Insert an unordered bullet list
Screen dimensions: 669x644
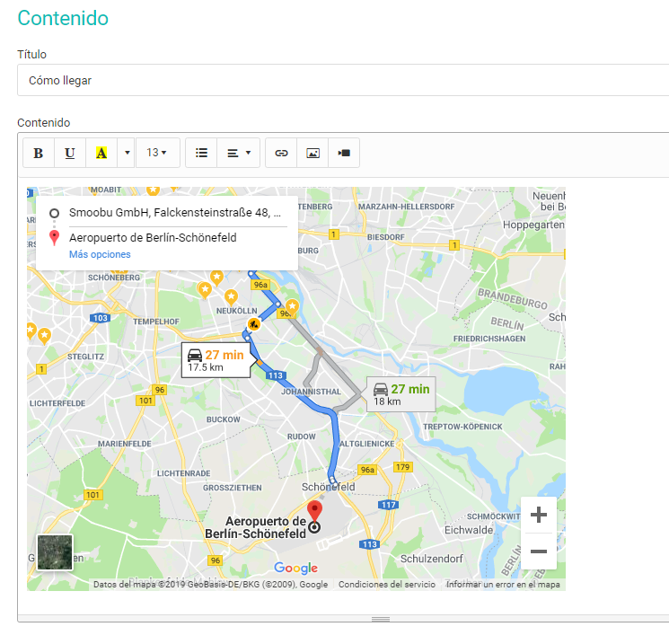tap(201, 153)
